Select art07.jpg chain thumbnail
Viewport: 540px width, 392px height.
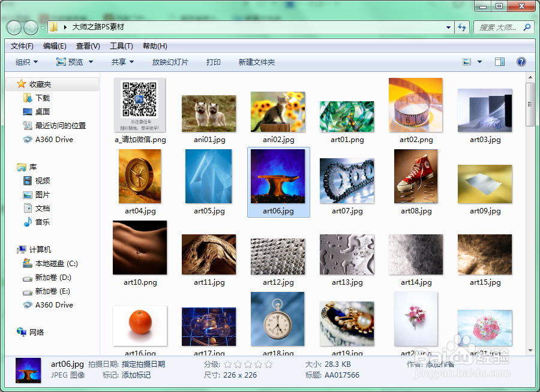click(347, 180)
